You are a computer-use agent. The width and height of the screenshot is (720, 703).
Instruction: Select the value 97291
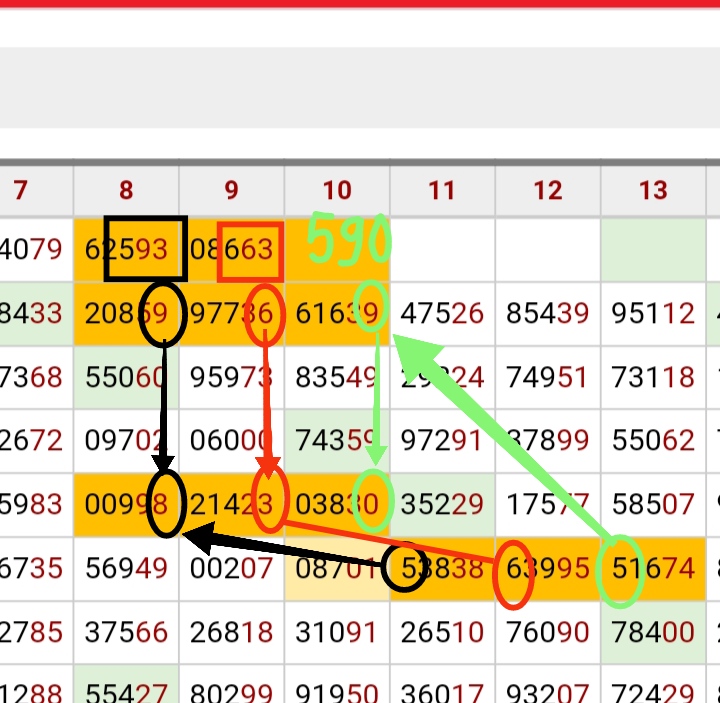point(442,441)
